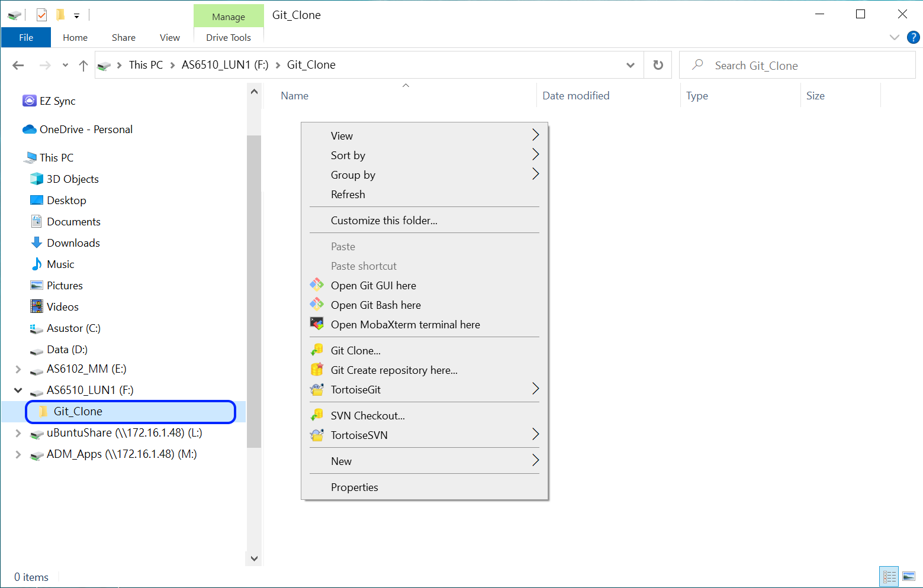
Task: Click navigation pane scroll down arrow
Action: pos(254,558)
